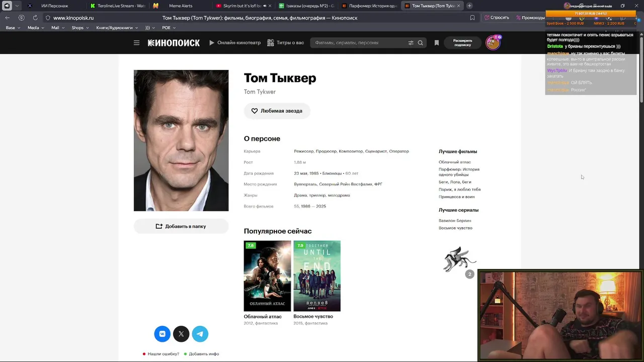Reload the page
644x362 pixels.
click(35, 18)
